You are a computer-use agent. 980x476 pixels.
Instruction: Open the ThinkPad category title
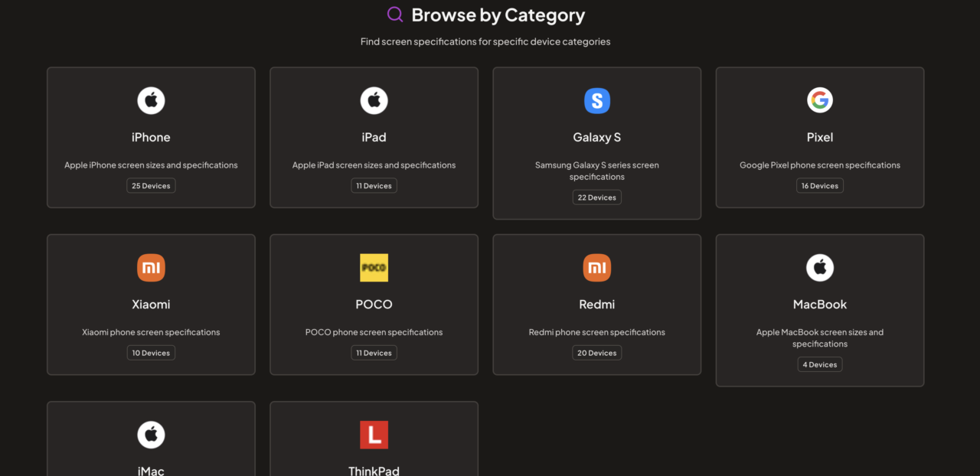(374, 470)
